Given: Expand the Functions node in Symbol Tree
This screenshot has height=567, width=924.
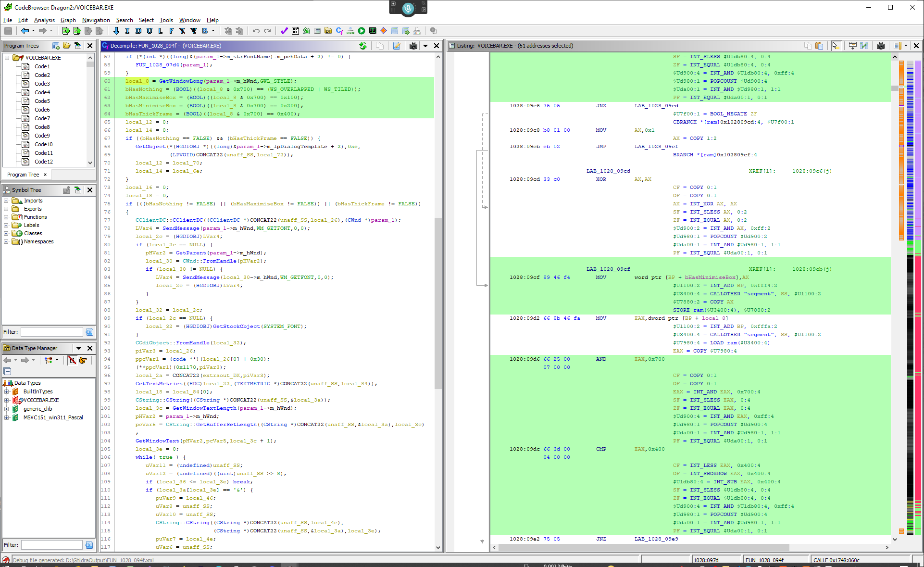Looking at the screenshot, I should pyautogui.click(x=6, y=217).
